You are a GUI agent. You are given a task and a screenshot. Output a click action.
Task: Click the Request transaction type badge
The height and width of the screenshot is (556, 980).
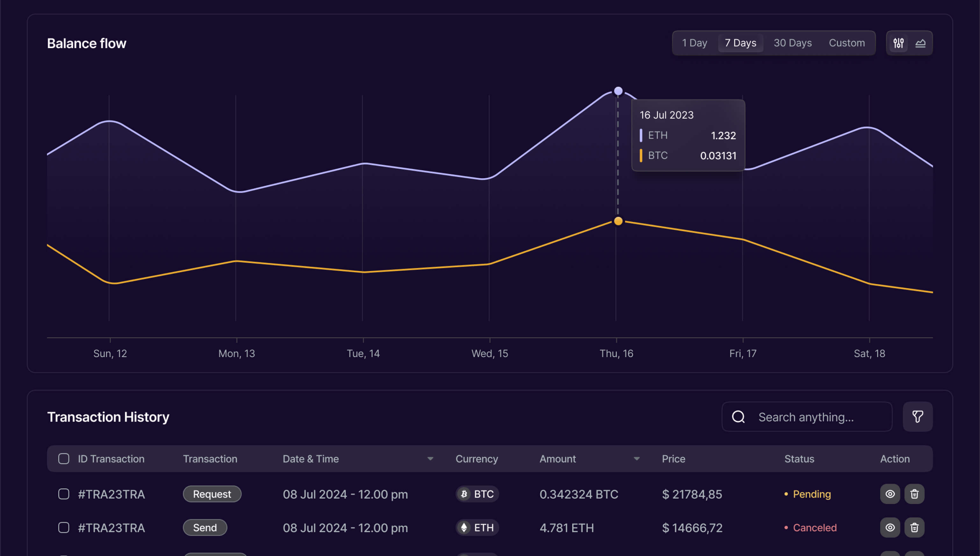pos(212,494)
